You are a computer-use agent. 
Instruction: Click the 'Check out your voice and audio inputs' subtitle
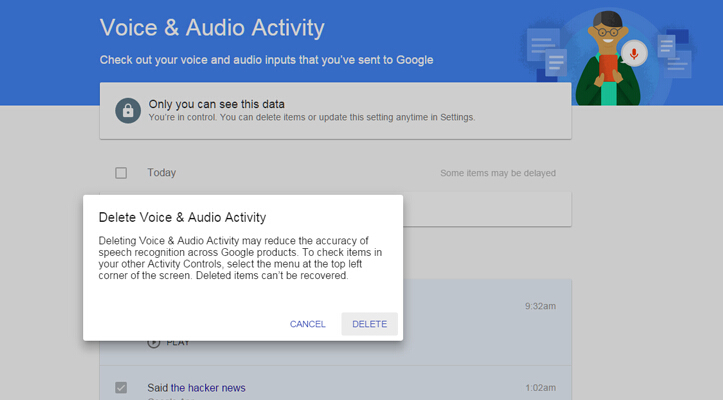[266, 60]
